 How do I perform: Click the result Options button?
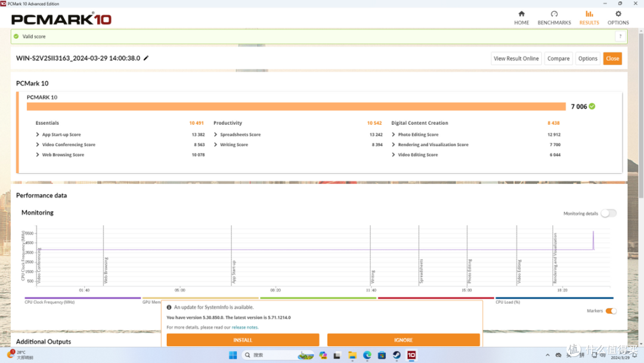coord(587,59)
